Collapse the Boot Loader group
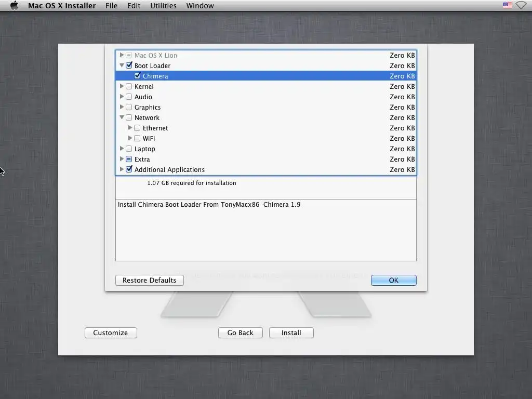Image resolution: width=532 pixels, height=399 pixels. click(122, 65)
